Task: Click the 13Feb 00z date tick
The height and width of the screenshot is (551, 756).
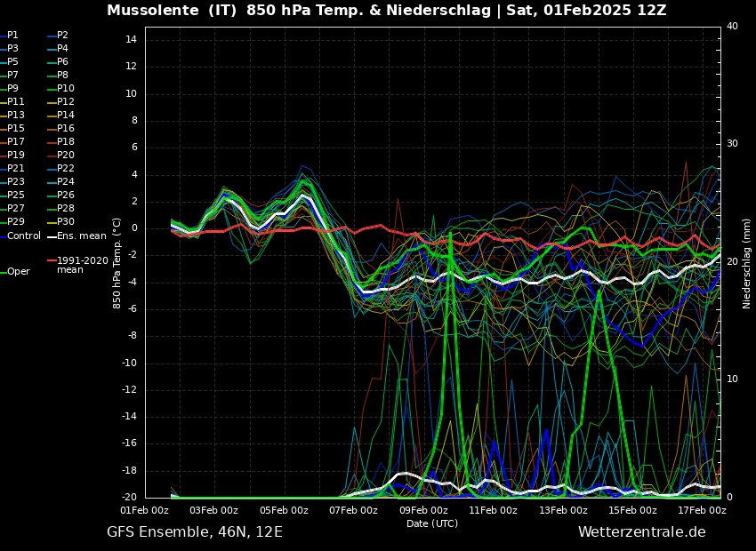Action: point(563,510)
